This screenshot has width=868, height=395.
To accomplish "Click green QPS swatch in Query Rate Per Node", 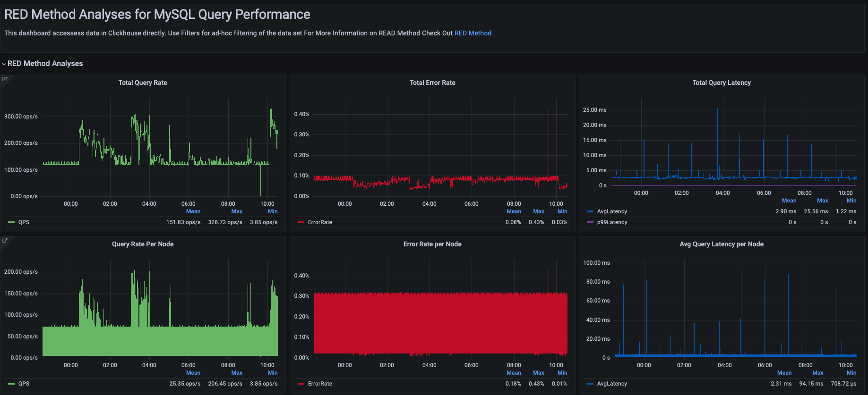I will pyautogui.click(x=11, y=384).
